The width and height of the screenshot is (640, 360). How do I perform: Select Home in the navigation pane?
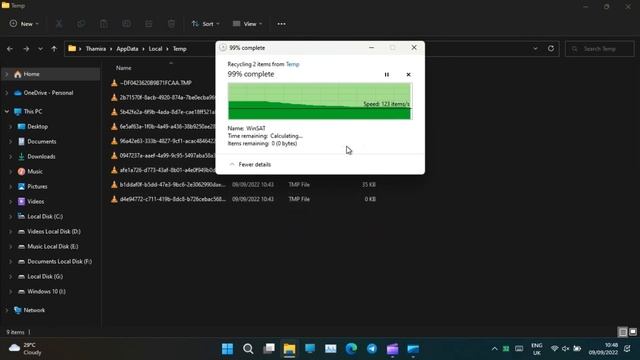point(51,74)
